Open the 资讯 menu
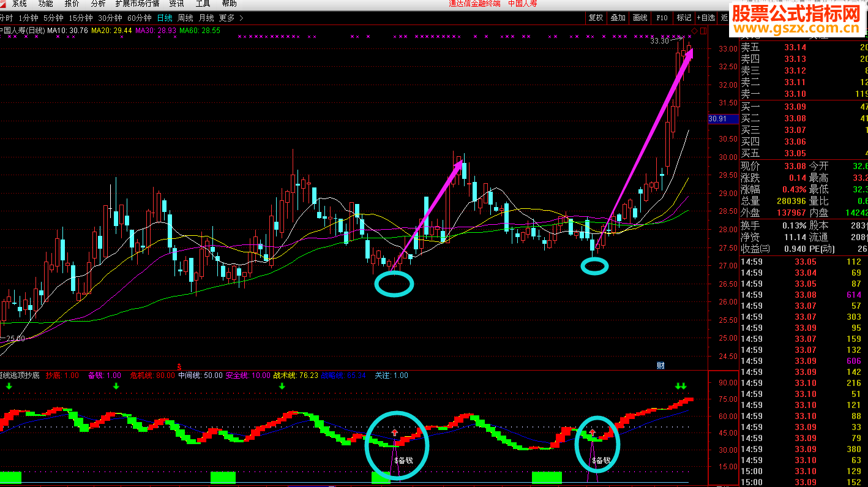This screenshot has width=868, height=487. tap(177, 4)
